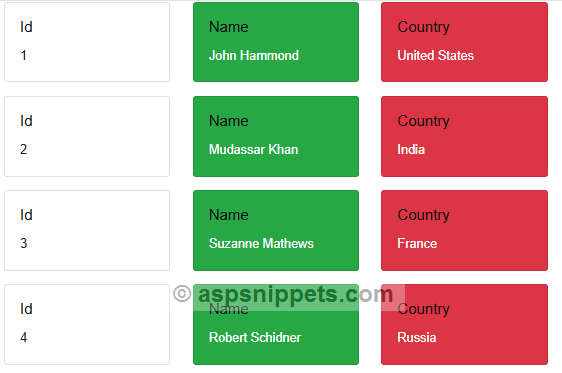Viewport: 562px width, 373px height.
Task: Click the text 'Mudassar Khan'
Action: pyautogui.click(x=253, y=149)
